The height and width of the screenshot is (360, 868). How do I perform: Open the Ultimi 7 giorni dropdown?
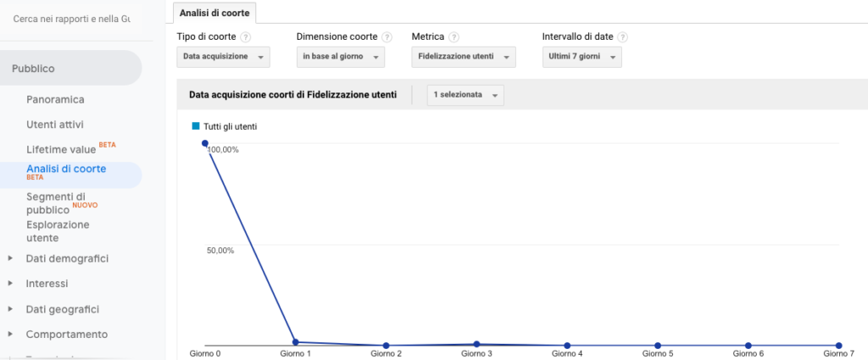coord(581,57)
